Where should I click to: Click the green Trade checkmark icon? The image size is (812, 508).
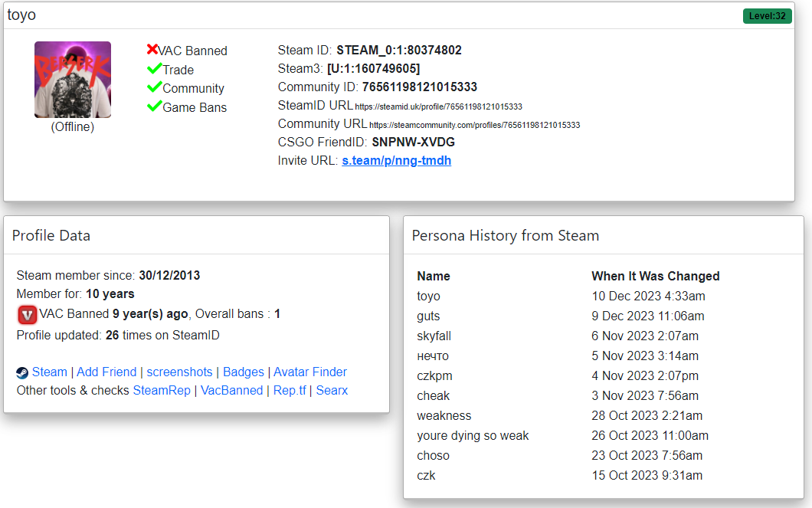pyautogui.click(x=154, y=68)
